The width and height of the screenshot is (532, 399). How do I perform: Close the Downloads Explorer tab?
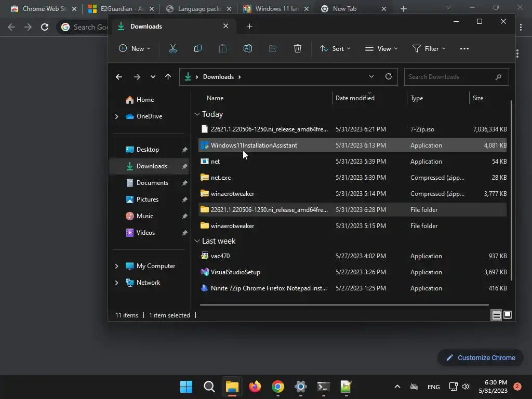(x=225, y=26)
